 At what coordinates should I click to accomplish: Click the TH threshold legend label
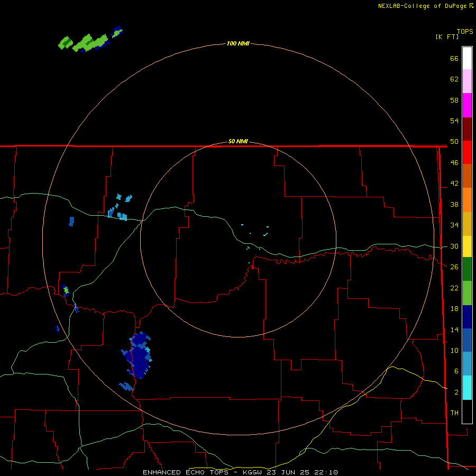point(454,413)
